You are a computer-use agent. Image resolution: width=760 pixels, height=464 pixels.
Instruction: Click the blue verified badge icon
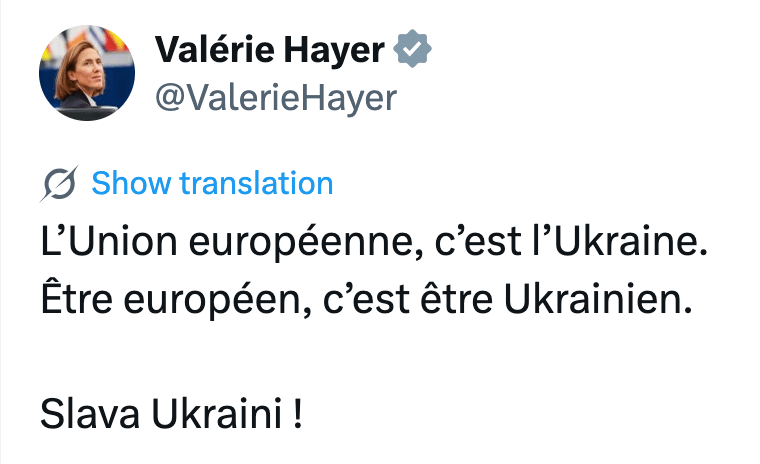[412, 49]
